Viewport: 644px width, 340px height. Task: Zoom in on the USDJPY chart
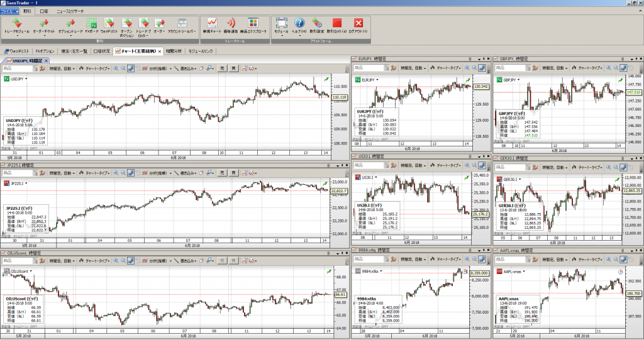point(116,67)
